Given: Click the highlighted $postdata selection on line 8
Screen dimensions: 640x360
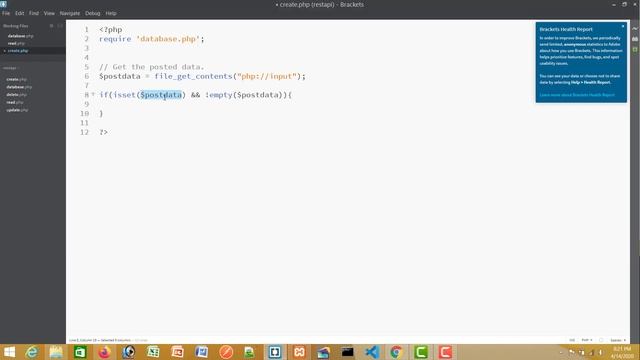Looking at the screenshot, I should click(161, 95).
